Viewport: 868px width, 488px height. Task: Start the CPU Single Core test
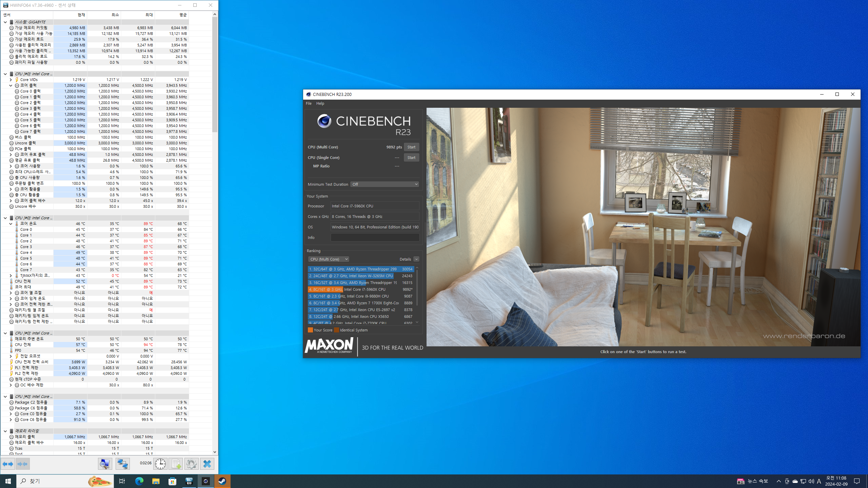411,158
